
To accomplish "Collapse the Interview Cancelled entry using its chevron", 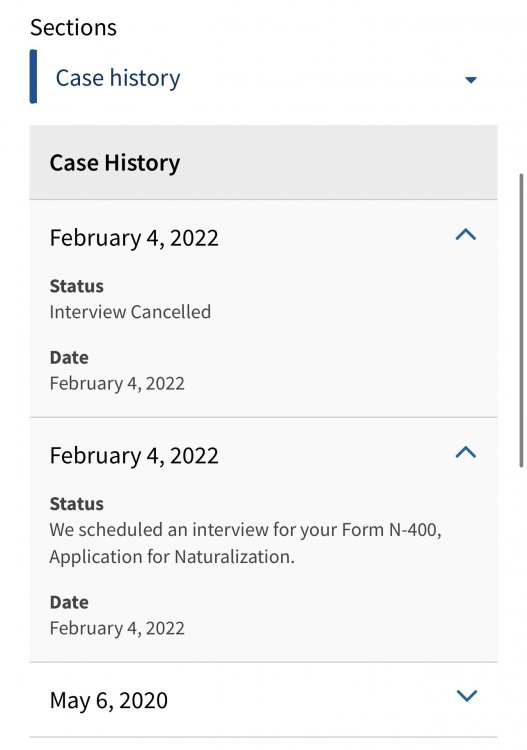I will click(466, 234).
